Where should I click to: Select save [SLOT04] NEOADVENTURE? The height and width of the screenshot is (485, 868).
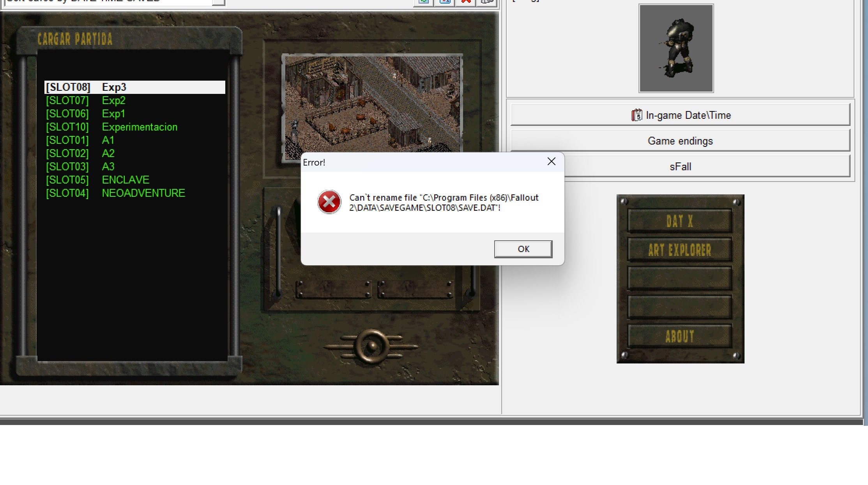[135, 193]
